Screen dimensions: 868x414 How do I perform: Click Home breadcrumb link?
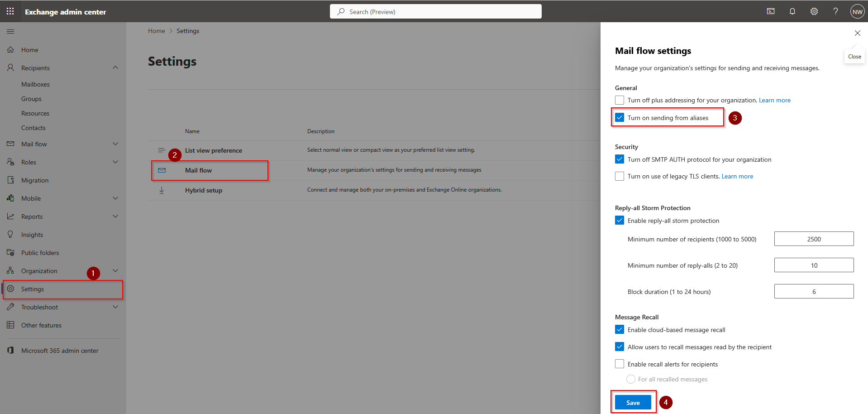pos(157,31)
